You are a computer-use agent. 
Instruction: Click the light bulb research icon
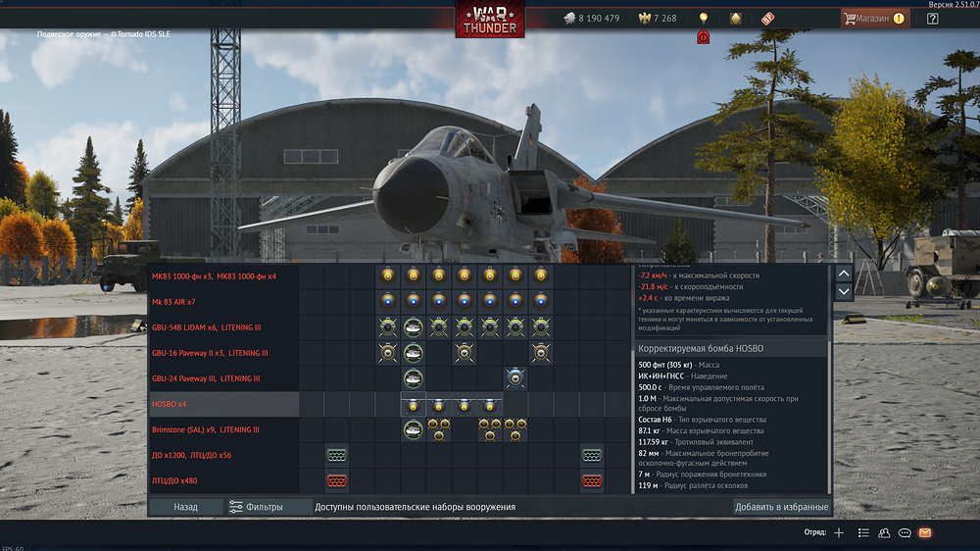[x=703, y=18]
